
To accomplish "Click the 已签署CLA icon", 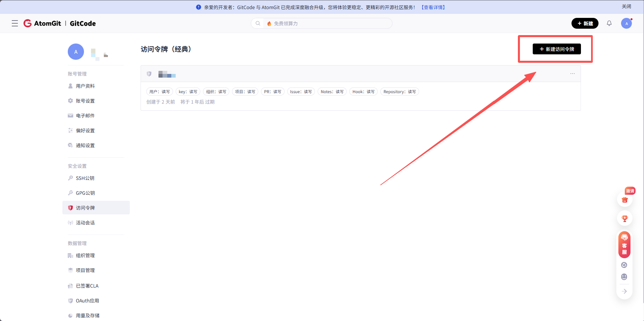I will [x=70, y=286].
